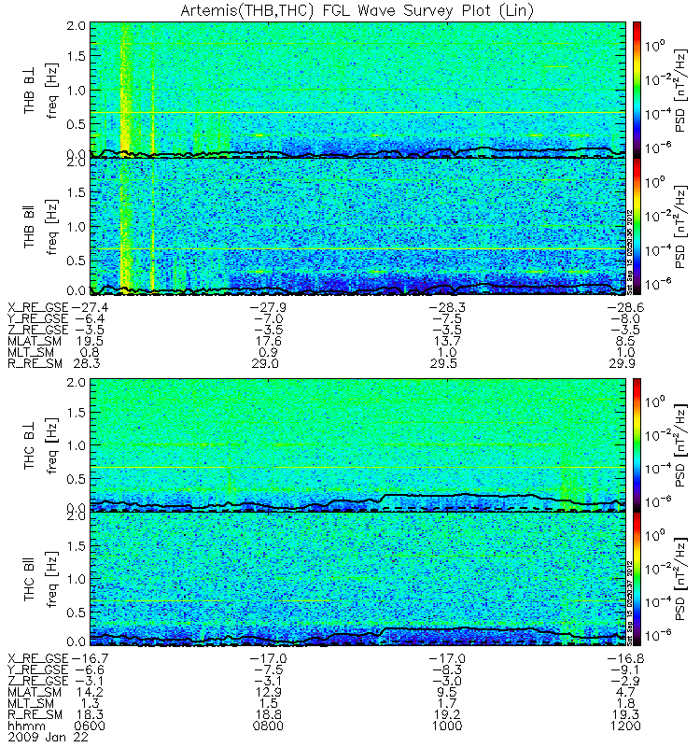Click the 'THC B∥' axis label
The height and width of the screenshot is (747, 700).
pyautogui.click(x=29, y=581)
